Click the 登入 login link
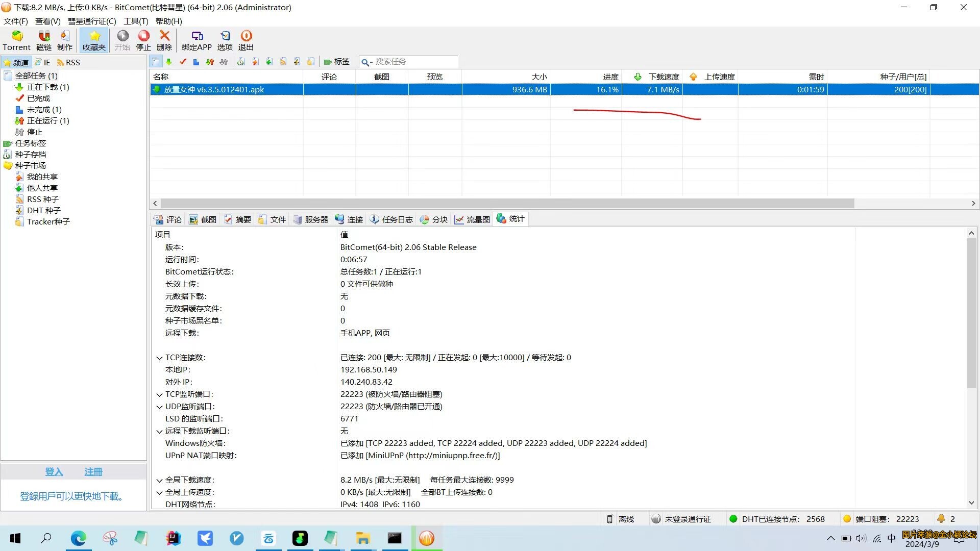Screen dimensions: 980x551 pyautogui.click(x=54, y=472)
